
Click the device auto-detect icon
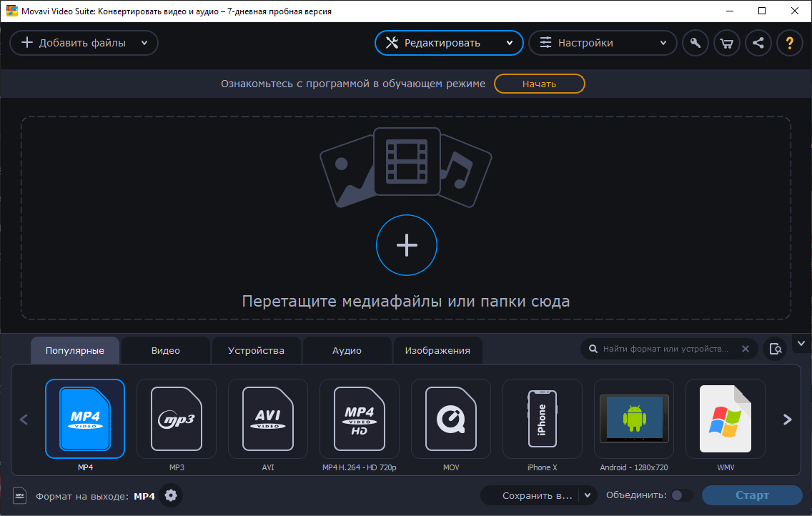pos(776,349)
